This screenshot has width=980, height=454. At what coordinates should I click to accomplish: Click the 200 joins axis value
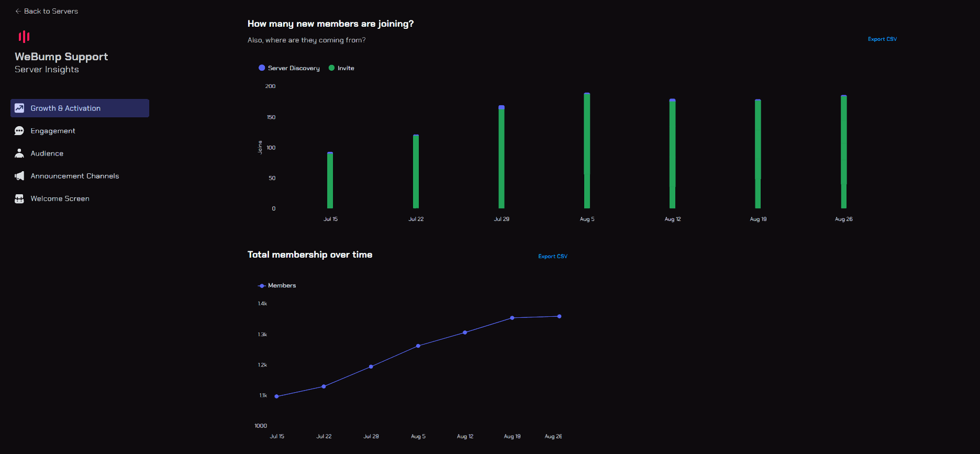[270, 86]
